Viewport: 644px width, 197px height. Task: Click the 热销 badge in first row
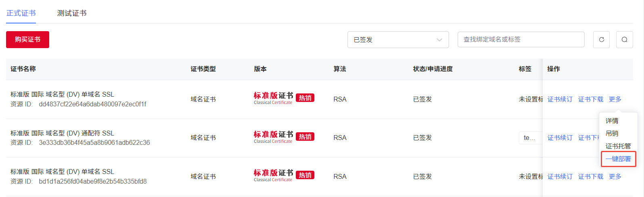pos(305,98)
